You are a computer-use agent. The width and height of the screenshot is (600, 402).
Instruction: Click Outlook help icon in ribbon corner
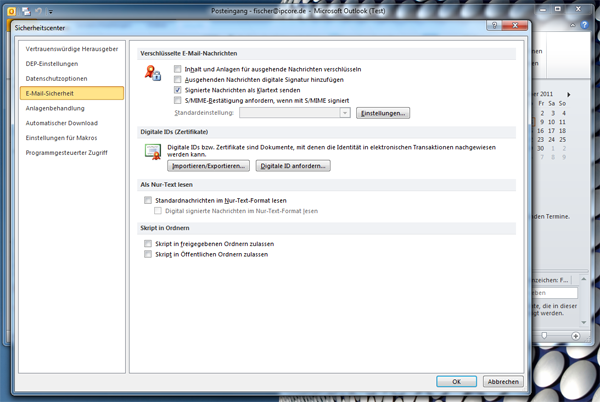pyautogui.click(x=585, y=25)
